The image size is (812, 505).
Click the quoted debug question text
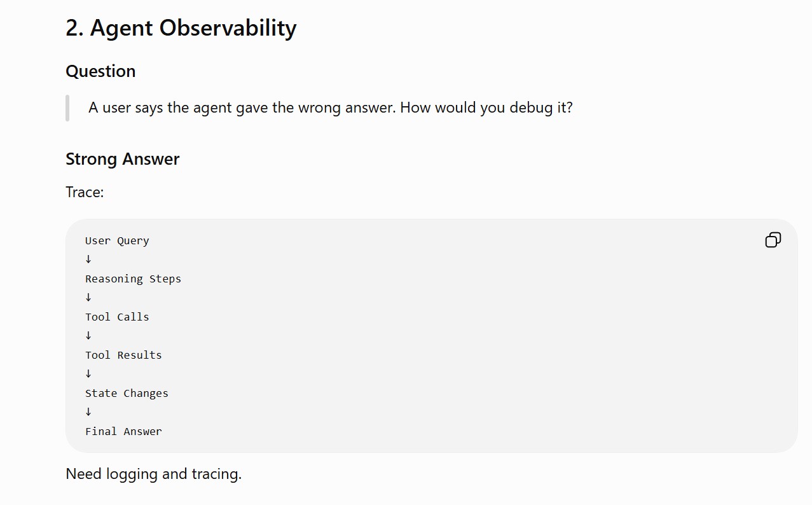coord(331,107)
